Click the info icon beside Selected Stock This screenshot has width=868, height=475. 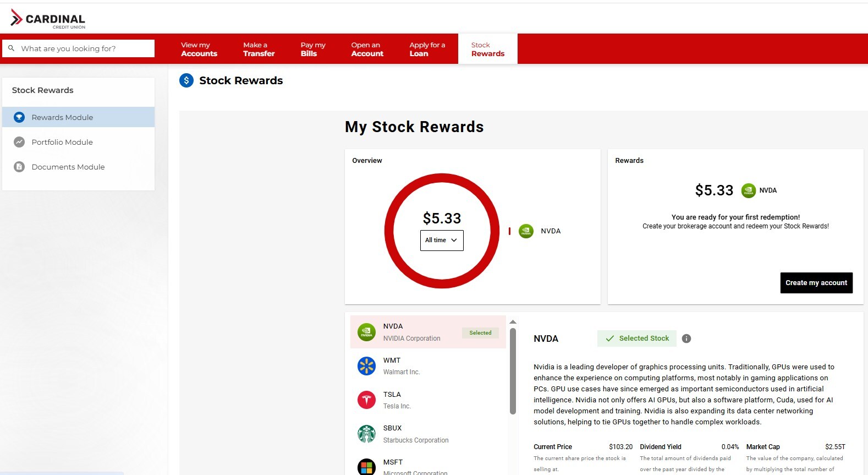(686, 338)
